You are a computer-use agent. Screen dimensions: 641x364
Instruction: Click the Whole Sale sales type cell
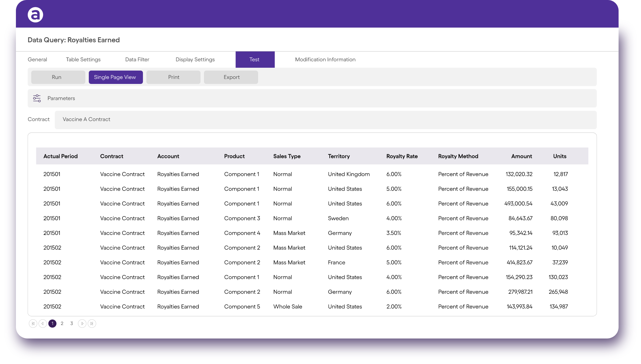click(x=288, y=307)
